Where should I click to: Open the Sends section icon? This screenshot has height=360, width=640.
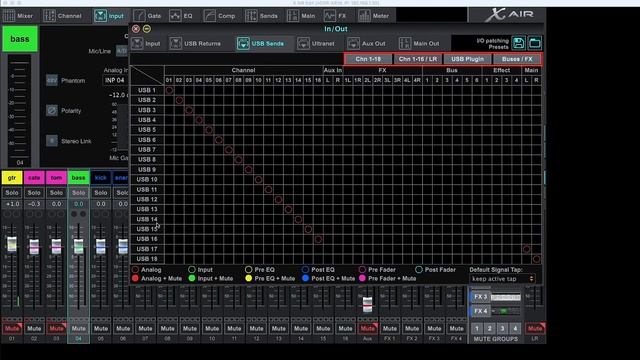coord(251,16)
